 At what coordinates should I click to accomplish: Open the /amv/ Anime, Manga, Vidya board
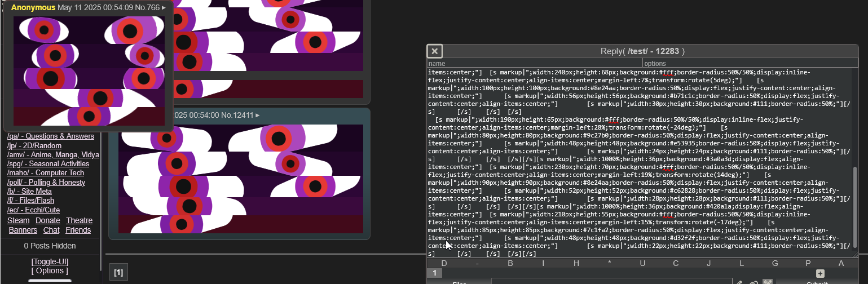[53, 155]
